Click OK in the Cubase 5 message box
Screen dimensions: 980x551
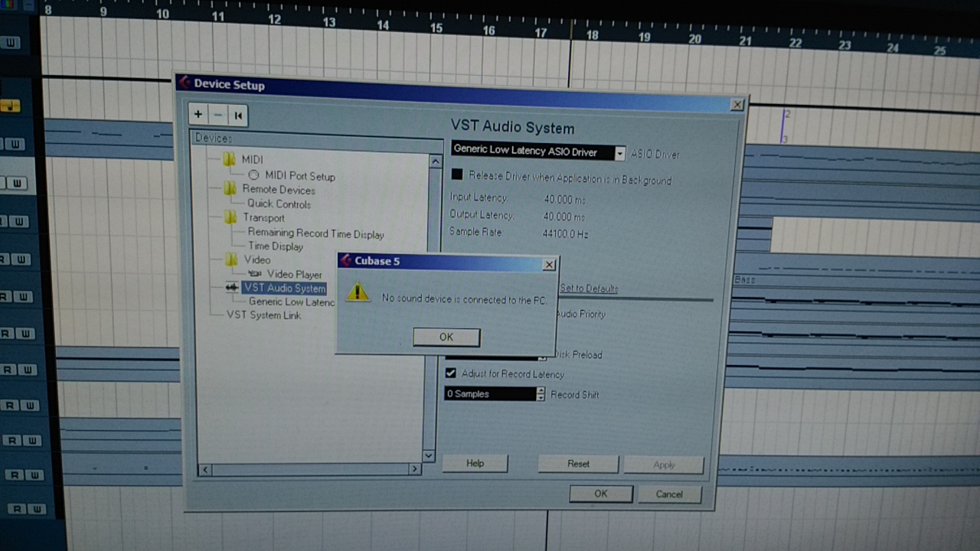(446, 337)
